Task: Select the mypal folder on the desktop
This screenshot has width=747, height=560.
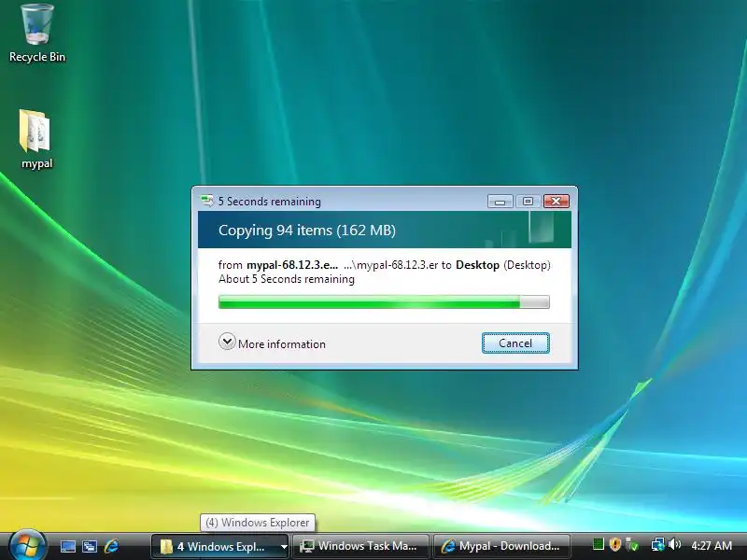Action: click(x=36, y=139)
